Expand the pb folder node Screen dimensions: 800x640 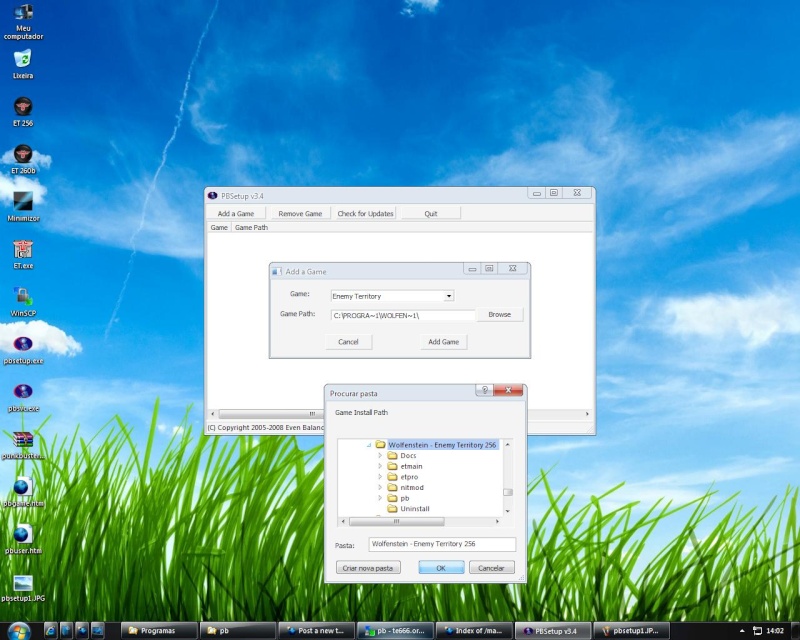point(380,498)
